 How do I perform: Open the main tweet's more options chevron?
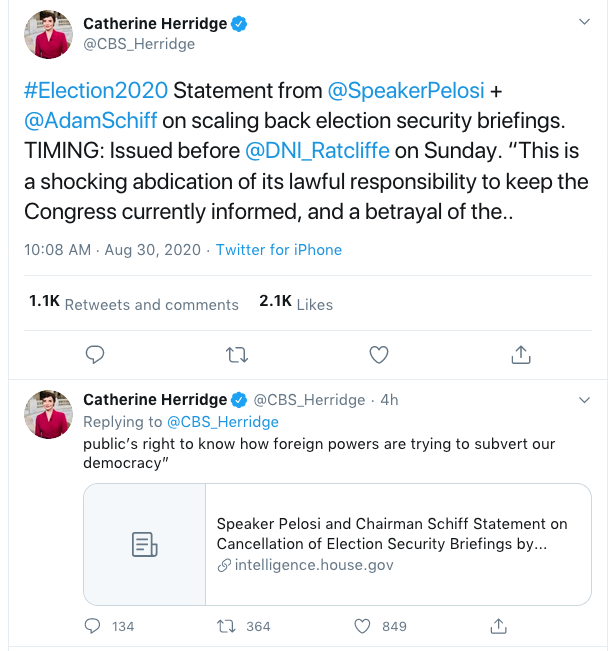(x=585, y=21)
